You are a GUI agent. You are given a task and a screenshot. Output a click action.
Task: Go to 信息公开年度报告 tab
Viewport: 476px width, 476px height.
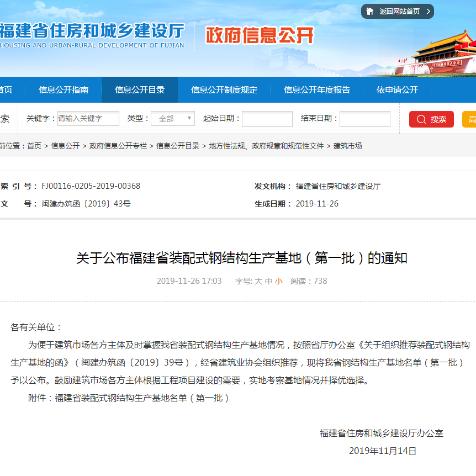tap(317, 90)
